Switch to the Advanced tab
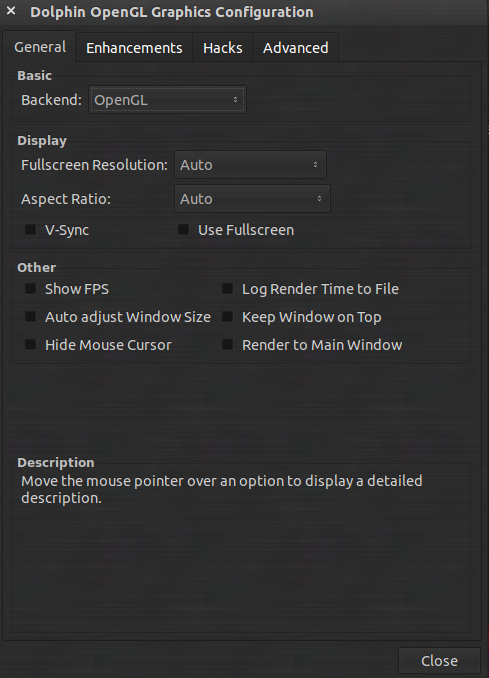This screenshot has height=678, width=489. (295, 48)
